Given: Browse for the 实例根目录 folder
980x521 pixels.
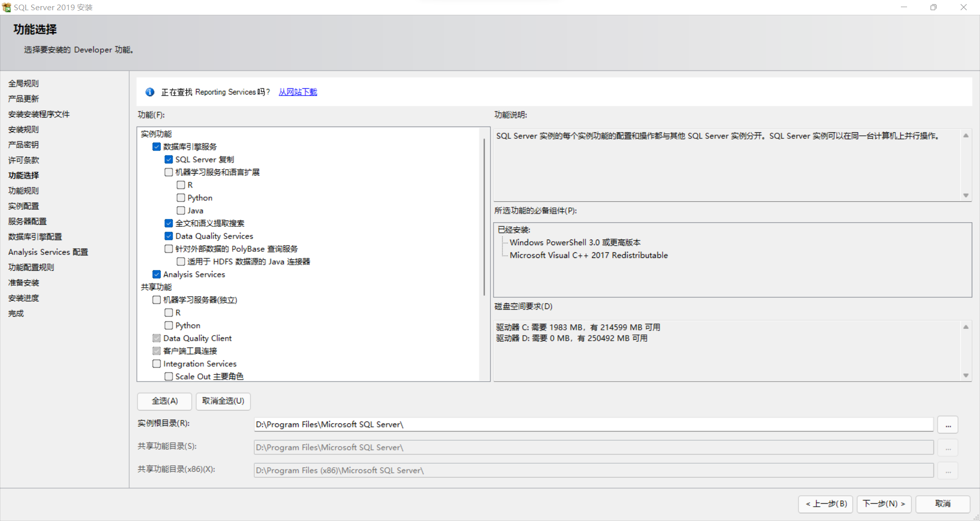Looking at the screenshot, I should pos(948,424).
